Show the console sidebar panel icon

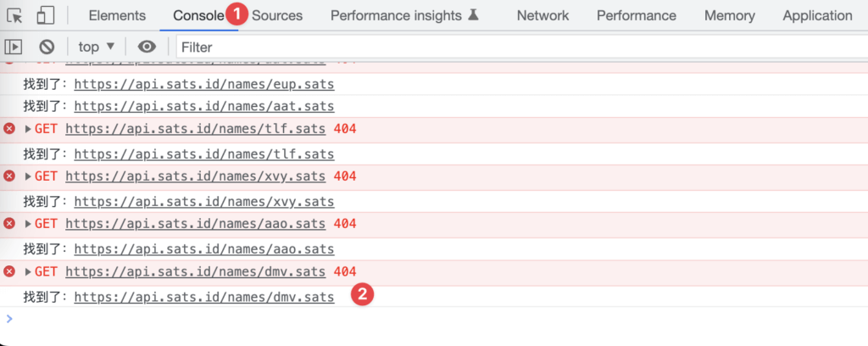(14, 47)
